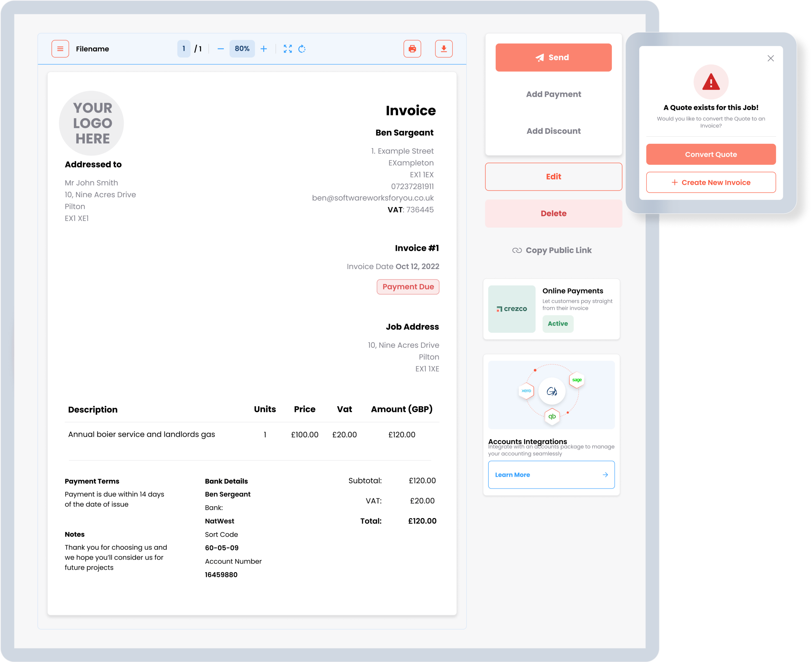Click the download icon in toolbar
The height and width of the screenshot is (662, 812).
[443, 49]
